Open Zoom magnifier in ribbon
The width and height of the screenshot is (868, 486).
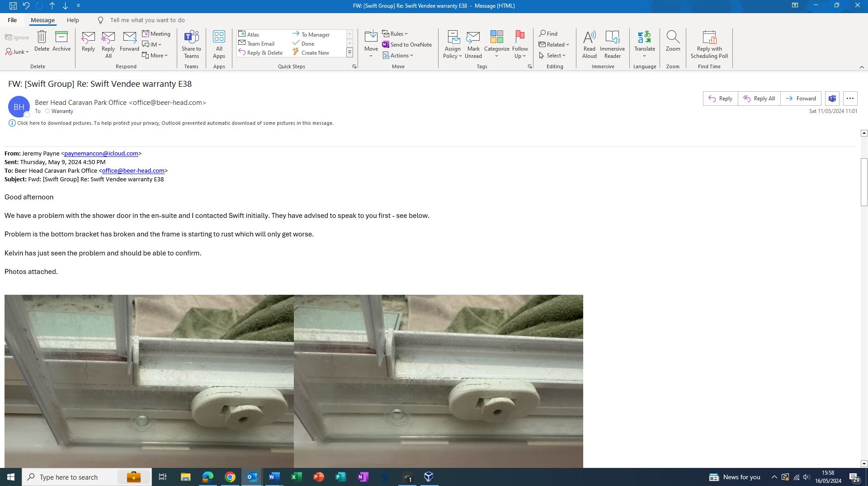672,41
